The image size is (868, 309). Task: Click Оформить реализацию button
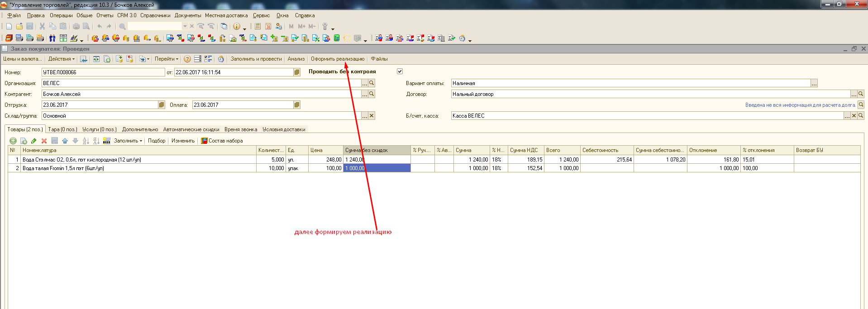337,59
